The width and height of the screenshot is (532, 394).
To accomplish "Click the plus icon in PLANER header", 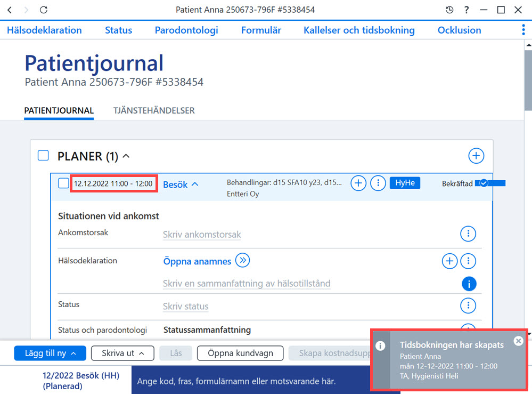I will click(476, 156).
